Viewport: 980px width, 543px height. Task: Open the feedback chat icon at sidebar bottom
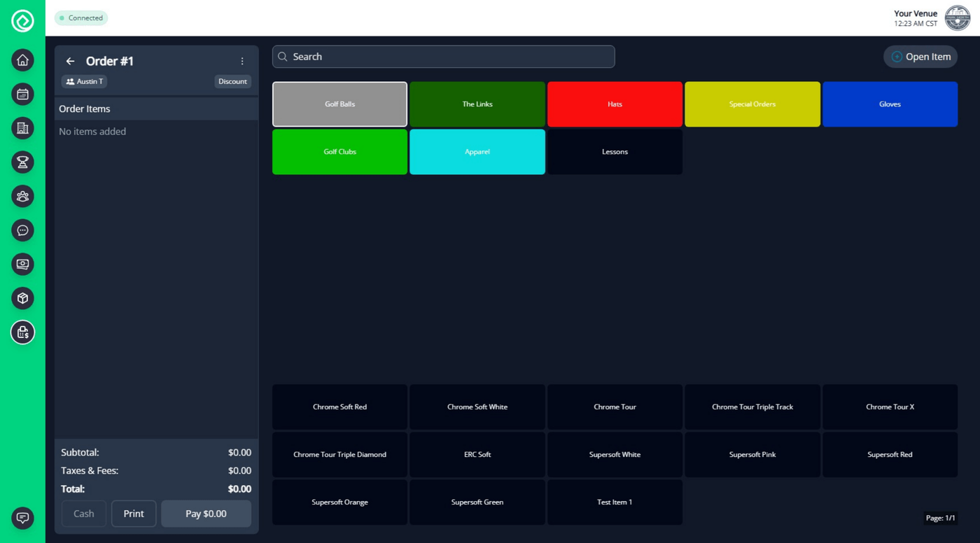[22, 518]
